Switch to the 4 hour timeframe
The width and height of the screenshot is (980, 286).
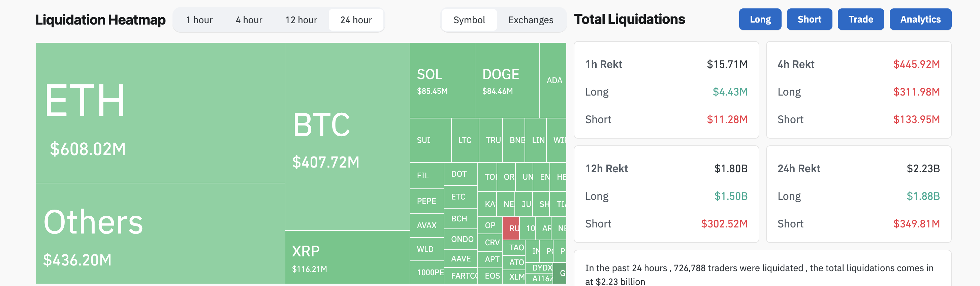[x=249, y=20]
